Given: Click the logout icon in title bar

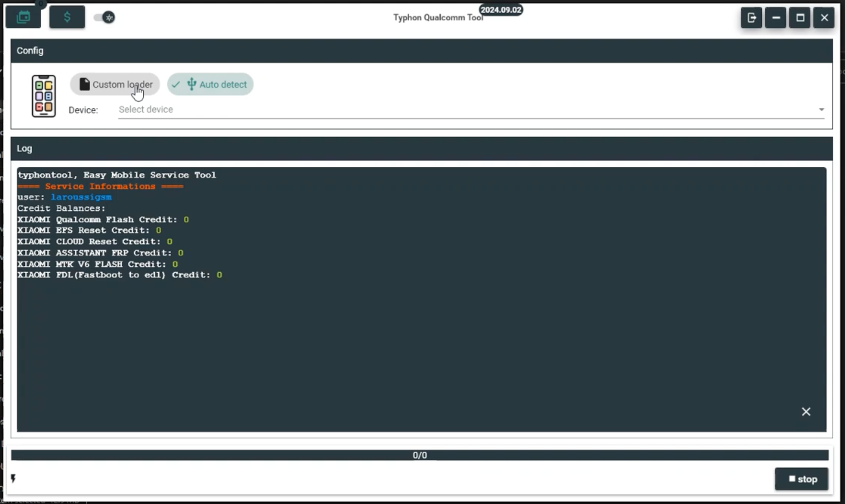Looking at the screenshot, I should coord(751,17).
